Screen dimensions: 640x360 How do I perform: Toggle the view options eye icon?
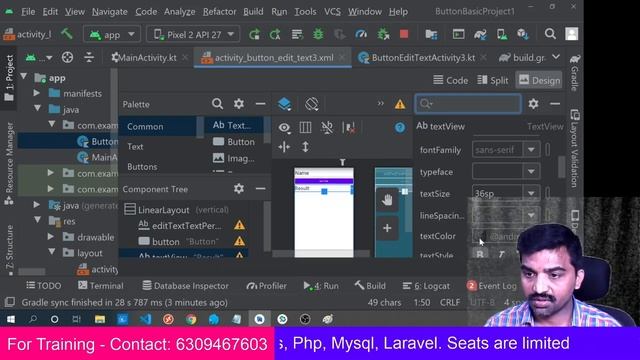[x=284, y=128]
